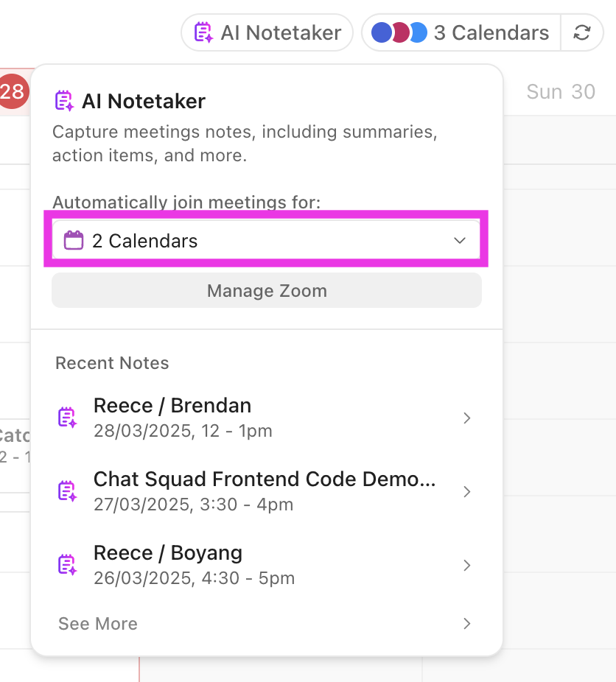The width and height of the screenshot is (616, 682).
Task: Click See More recent notes
Action: 98,624
